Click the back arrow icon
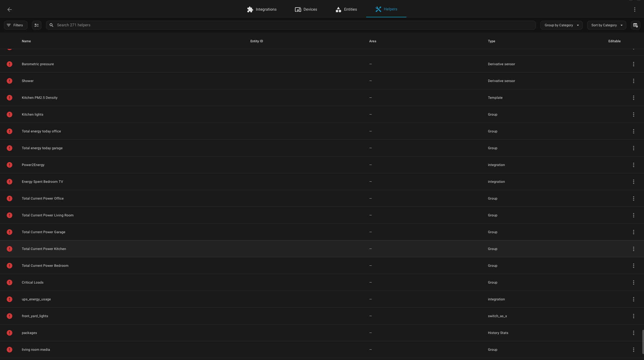Screen dimensions: 644x360 click(10, 10)
